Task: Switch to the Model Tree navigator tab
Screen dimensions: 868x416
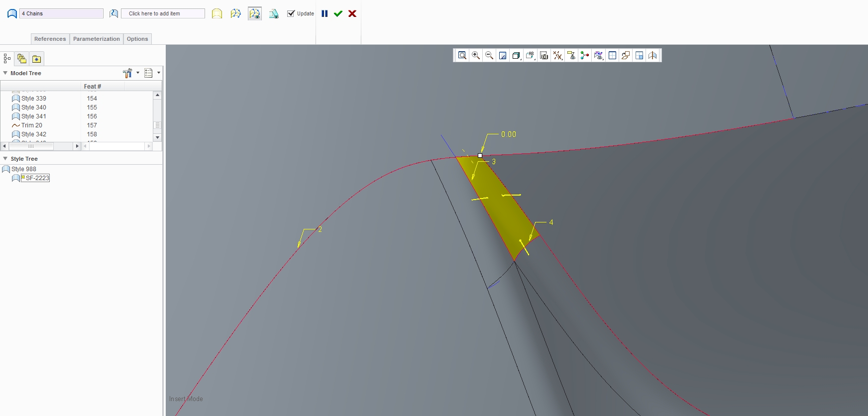Action: (7, 59)
